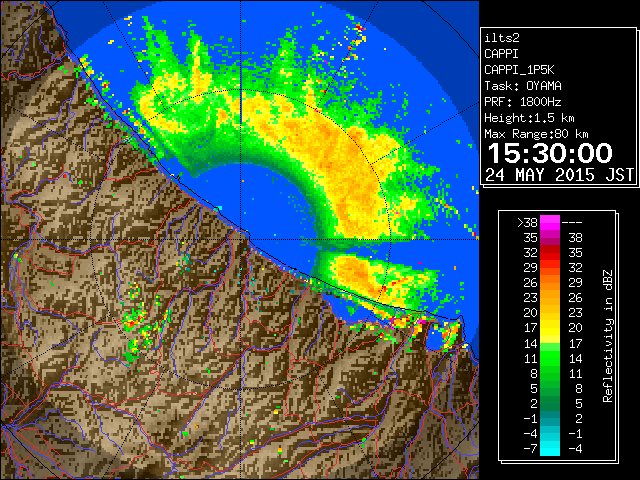Click the CAPPI_1P5K product name
This screenshot has height=480, width=640.
click(519, 70)
